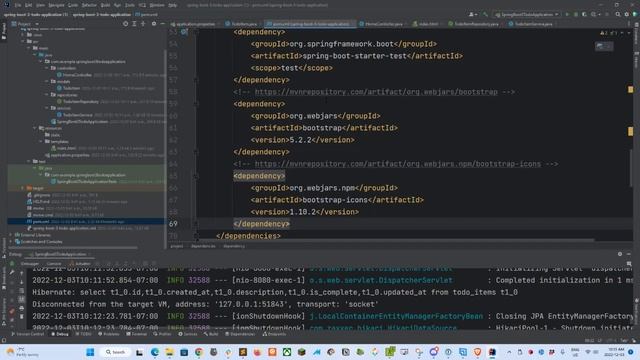Open the VCS menu
The width and height of the screenshot is (640, 360).
142,5
